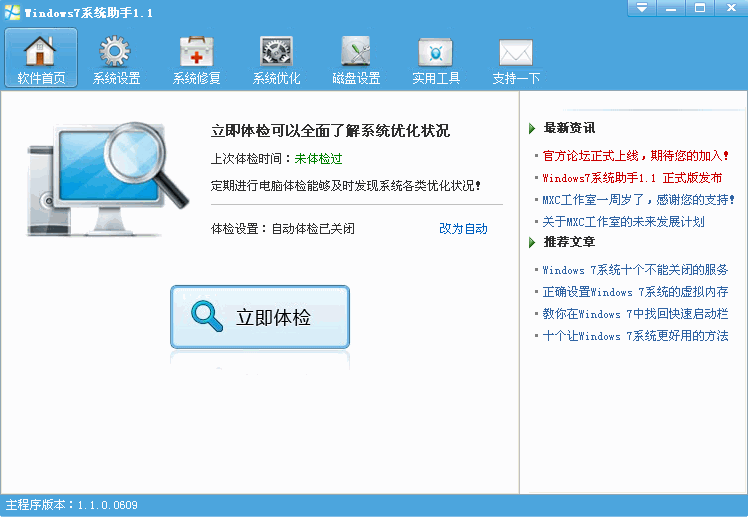Open the 系统优化 gears tab

tap(276, 59)
